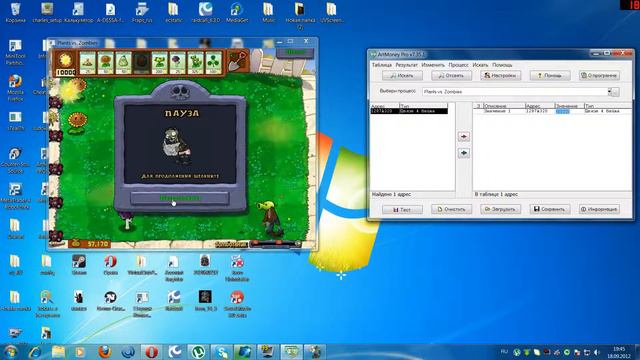
Task: Open the Steam desktop shortcut
Action: pyautogui.click(x=79, y=264)
